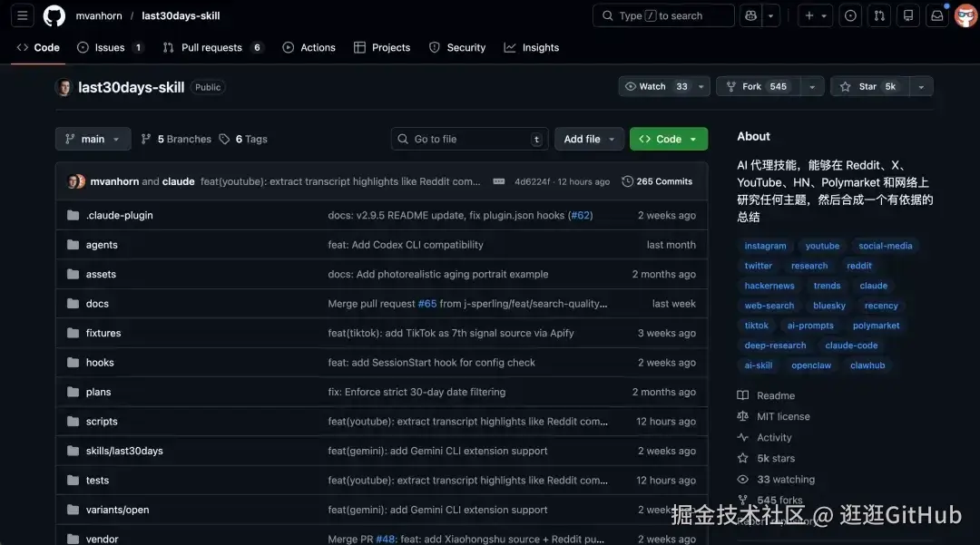Click the GitHub logo icon

point(54,15)
